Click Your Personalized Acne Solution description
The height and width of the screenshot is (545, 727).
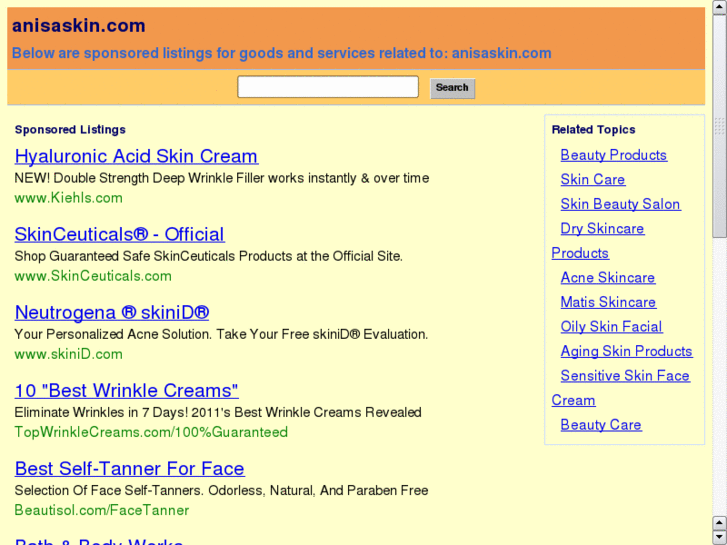click(221, 334)
